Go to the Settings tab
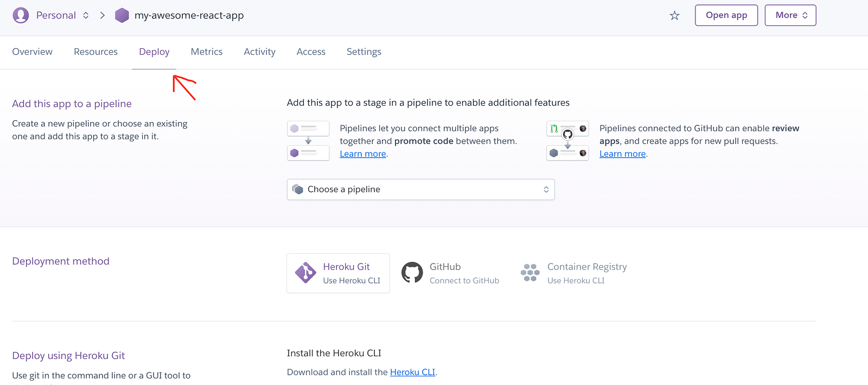This screenshot has height=385, width=868. (x=363, y=52)
